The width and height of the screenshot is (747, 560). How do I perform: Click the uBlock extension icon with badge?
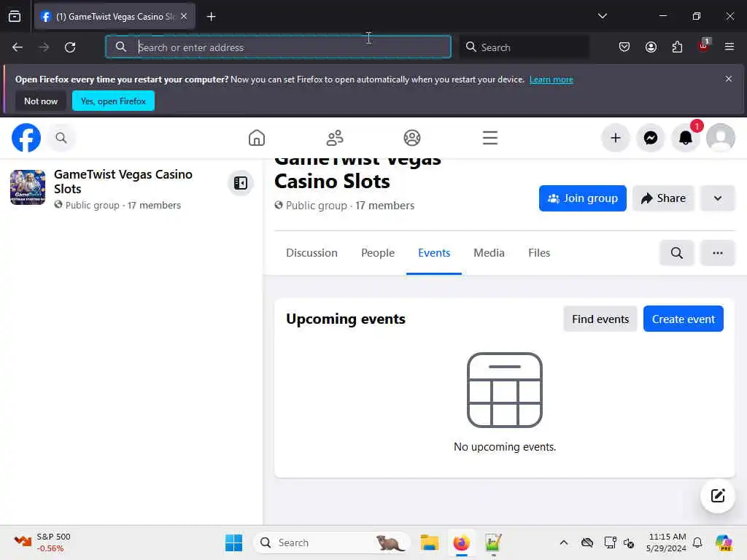(704, 46)
